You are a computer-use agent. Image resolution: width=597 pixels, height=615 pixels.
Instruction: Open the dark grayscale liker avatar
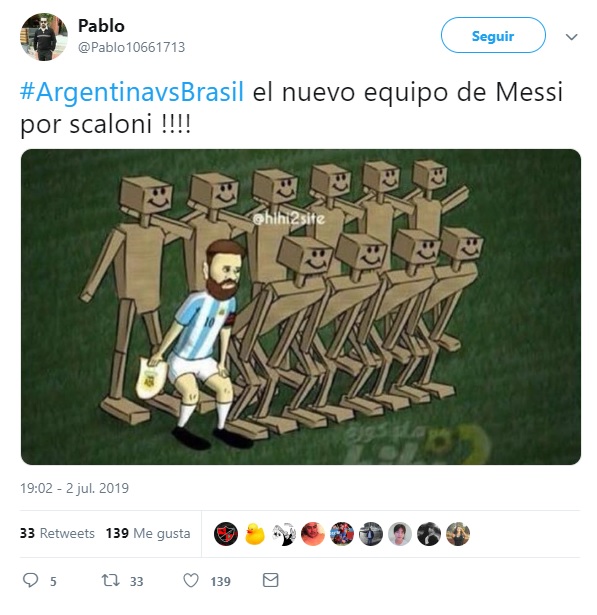pyautogui.click(x=429, y=534)
